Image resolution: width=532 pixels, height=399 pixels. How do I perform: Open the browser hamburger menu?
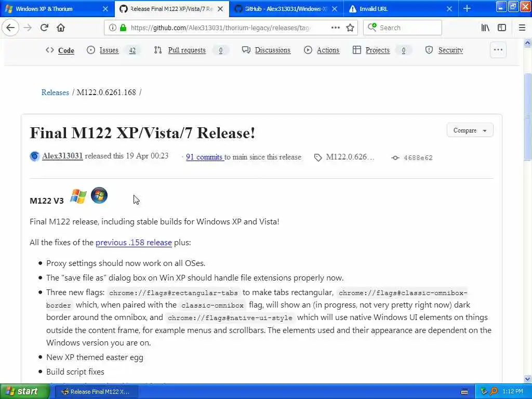click(522, 28)
